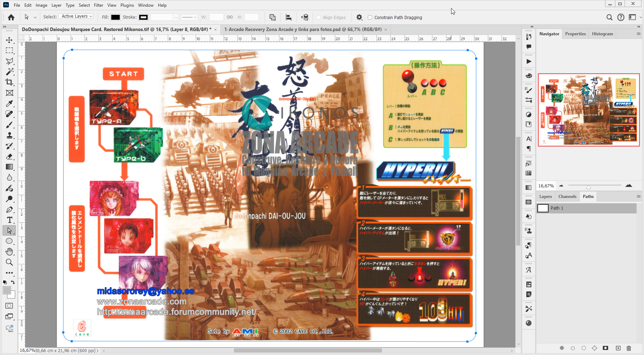Select the Rectangular Marquee tool
The height and width of the screenshot is (355, 644).
click(10, 50)
